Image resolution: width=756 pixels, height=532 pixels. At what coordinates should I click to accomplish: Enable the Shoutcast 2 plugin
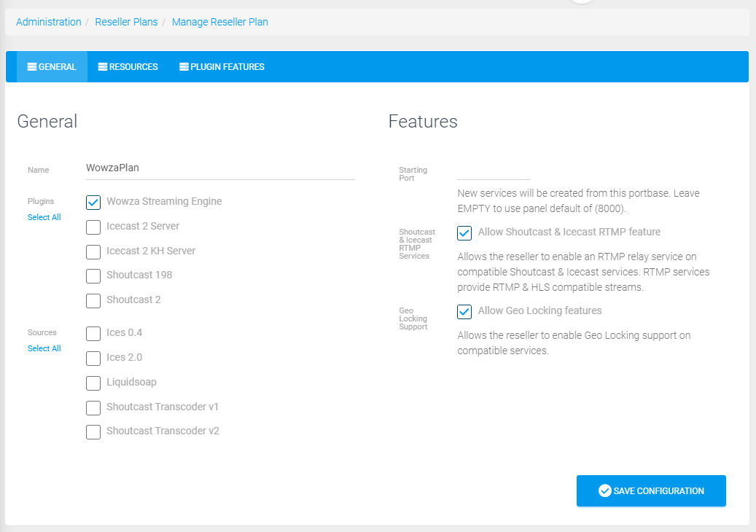tap(93, 301)
